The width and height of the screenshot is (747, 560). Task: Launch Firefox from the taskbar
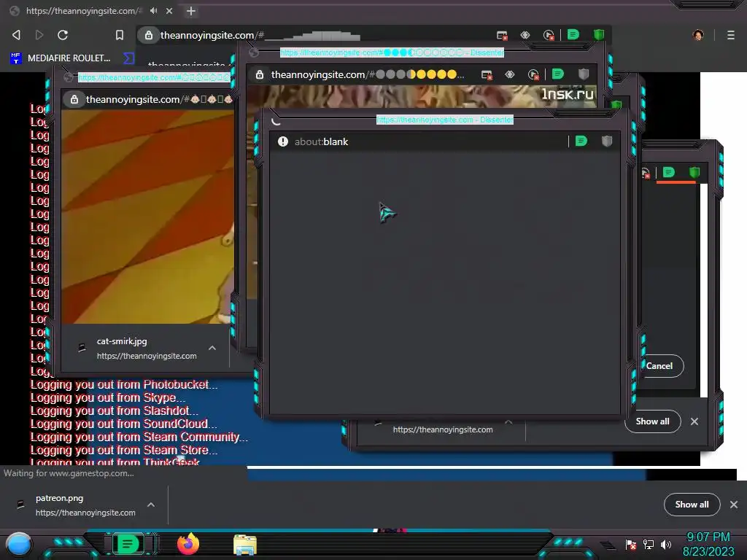[x=188, y=544]
